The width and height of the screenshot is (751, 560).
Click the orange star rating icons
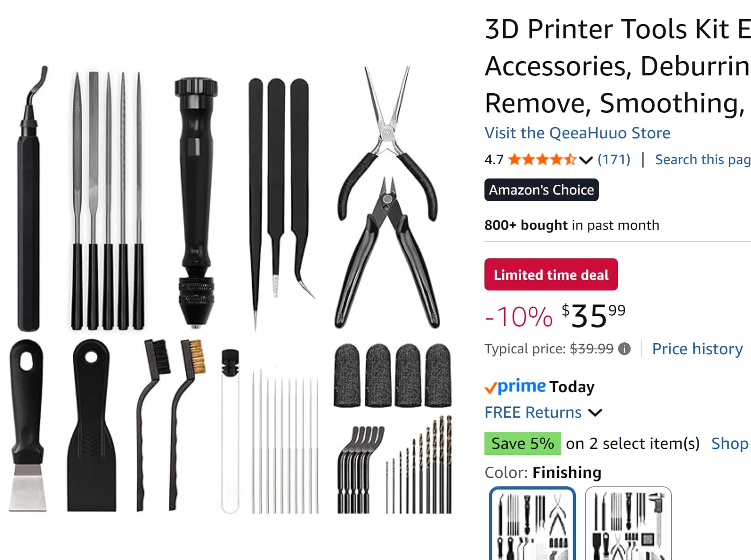coord(542,160)
